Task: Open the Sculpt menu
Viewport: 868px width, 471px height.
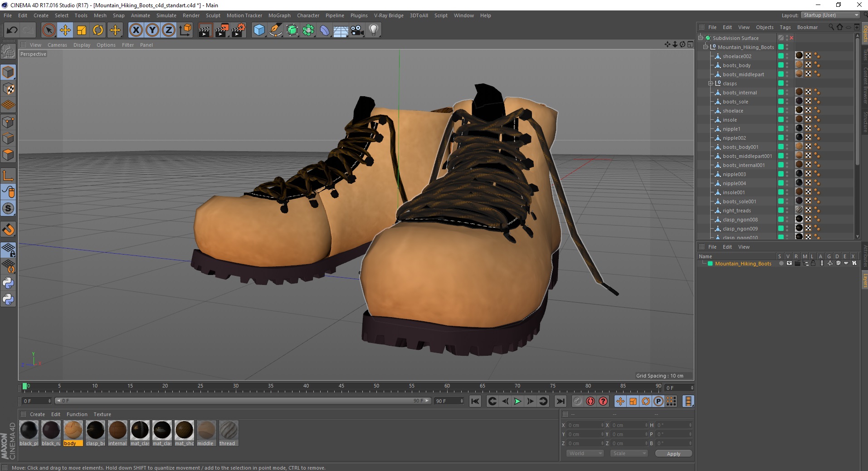Action: coord(213,15)
